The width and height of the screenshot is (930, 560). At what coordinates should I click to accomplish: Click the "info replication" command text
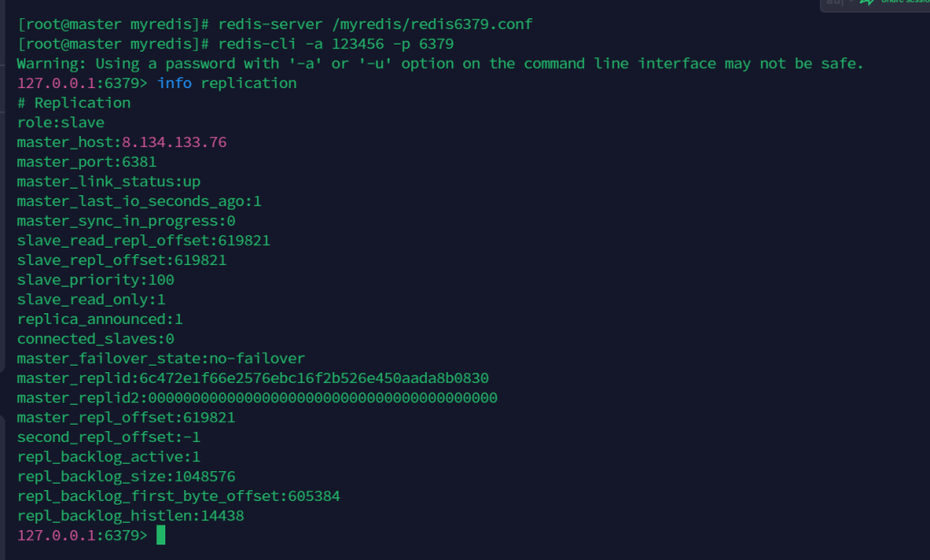227,84
